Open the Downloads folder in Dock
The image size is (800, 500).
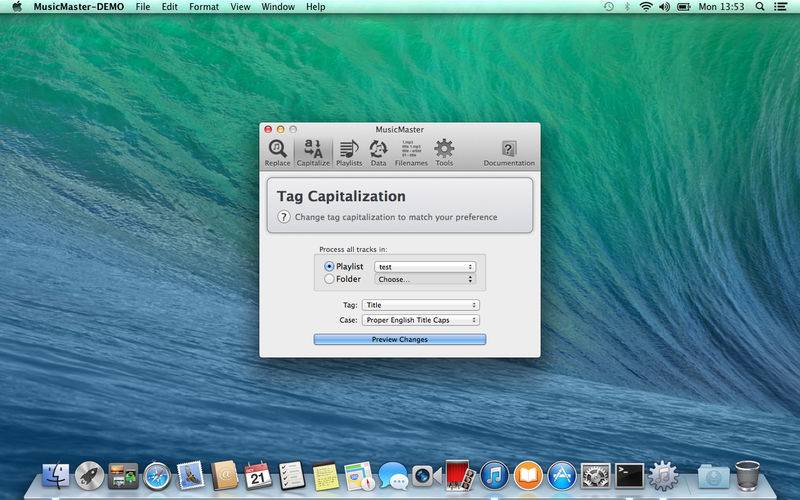pyautogui.click(x=713, y=476)
